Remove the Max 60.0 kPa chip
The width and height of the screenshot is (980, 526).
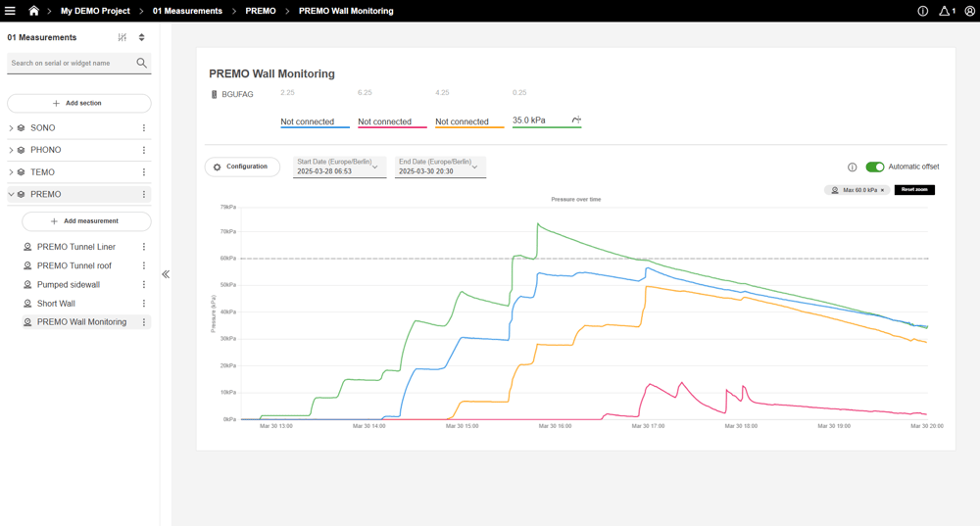point(882,190)
